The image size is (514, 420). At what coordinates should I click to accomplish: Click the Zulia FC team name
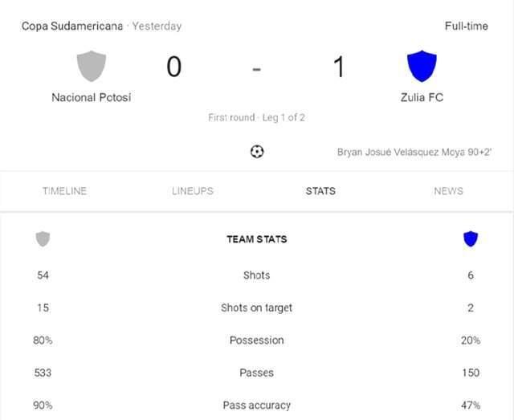coord(422,97)
